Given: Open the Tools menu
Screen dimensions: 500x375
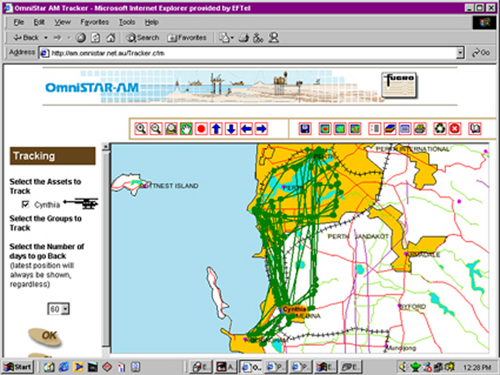Looking at the screenshot, I should [x=127, y=22].
